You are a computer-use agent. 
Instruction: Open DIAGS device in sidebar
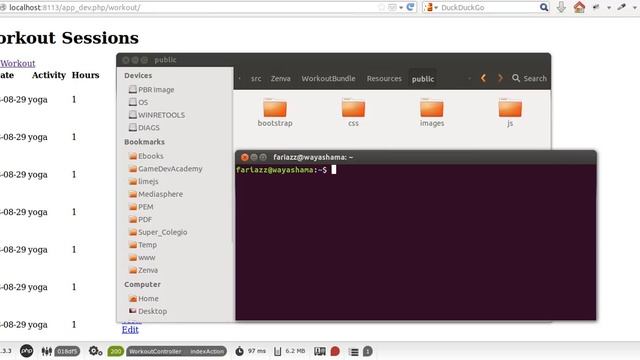coord(144,127)
